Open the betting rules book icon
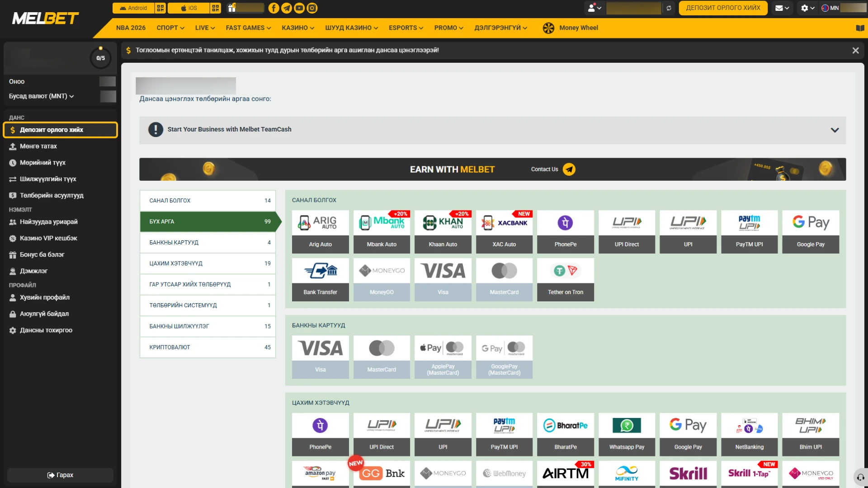The image size is (868, 488). (860, 28)
